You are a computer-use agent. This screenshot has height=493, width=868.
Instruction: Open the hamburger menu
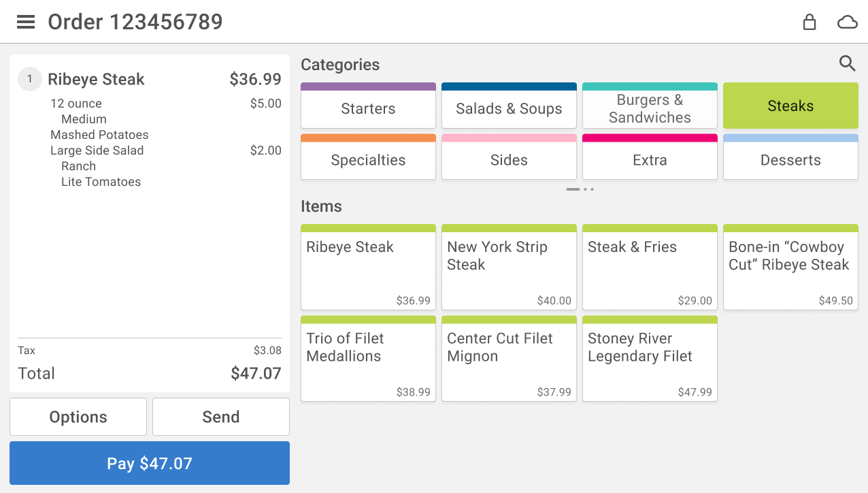[x=26, y=22]
